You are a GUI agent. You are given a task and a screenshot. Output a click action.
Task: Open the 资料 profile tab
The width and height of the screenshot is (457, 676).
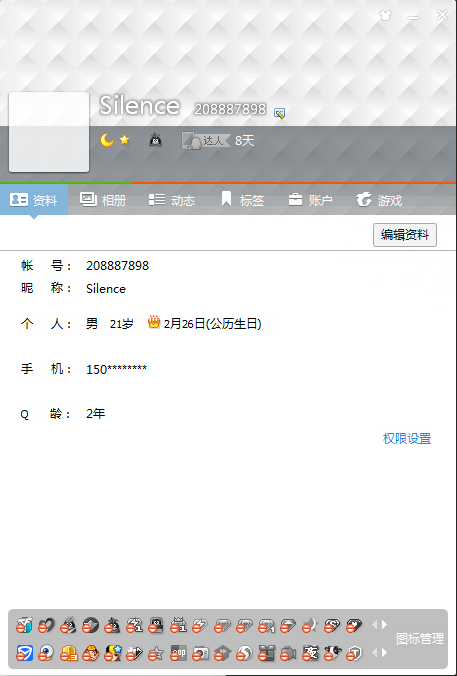34,200
